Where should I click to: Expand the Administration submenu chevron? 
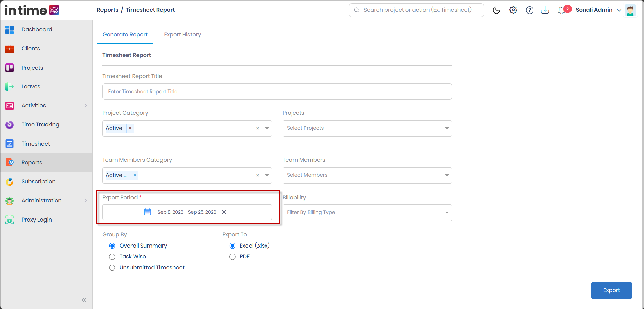(x=86, y=201)
